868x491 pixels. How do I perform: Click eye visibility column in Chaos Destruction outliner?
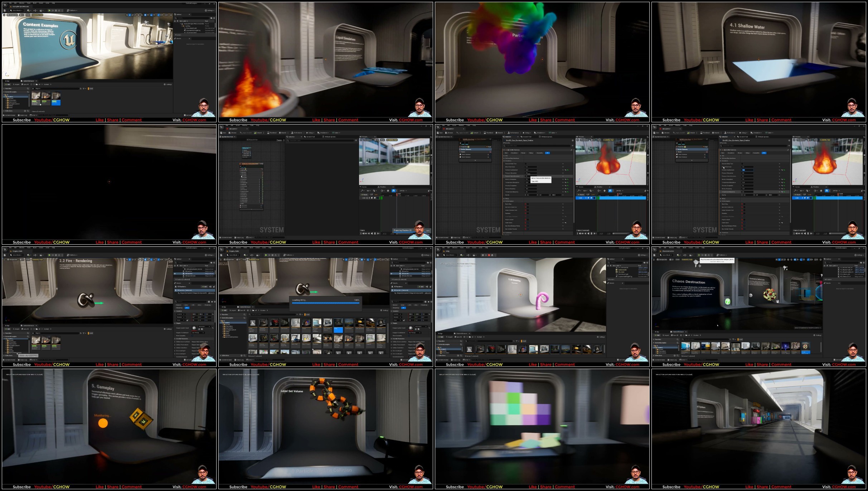825,266
